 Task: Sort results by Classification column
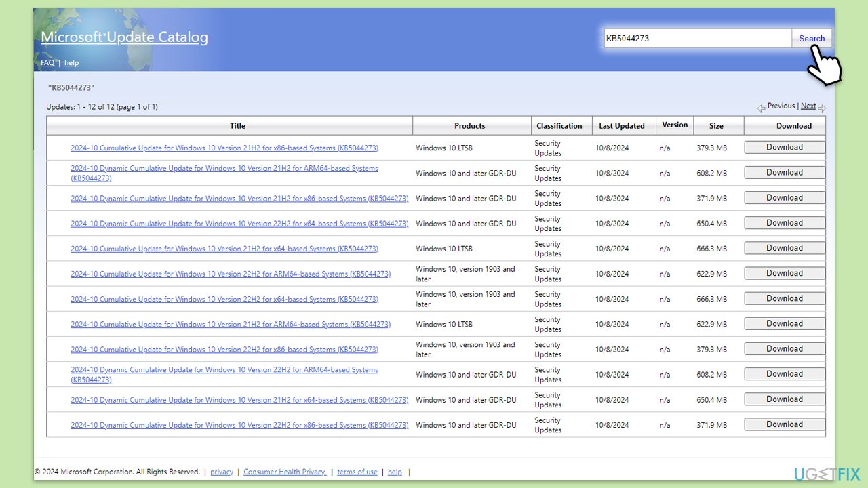pos(559,126)
